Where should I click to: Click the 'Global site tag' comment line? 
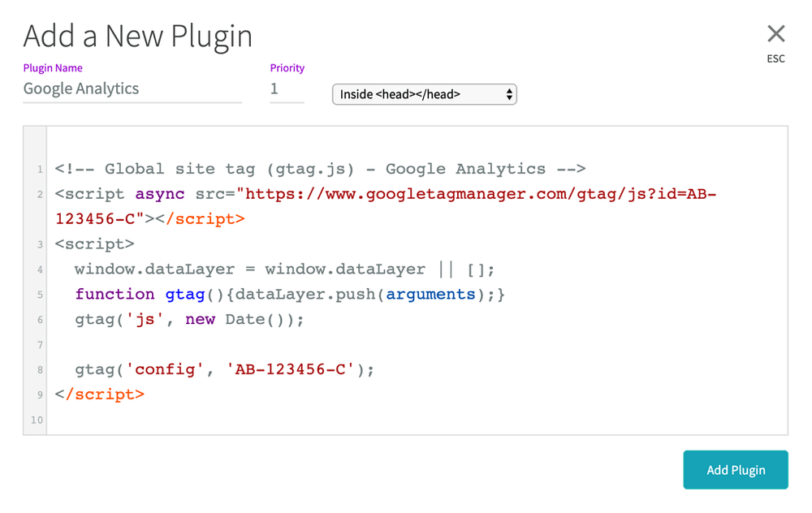tap(320, 169)
